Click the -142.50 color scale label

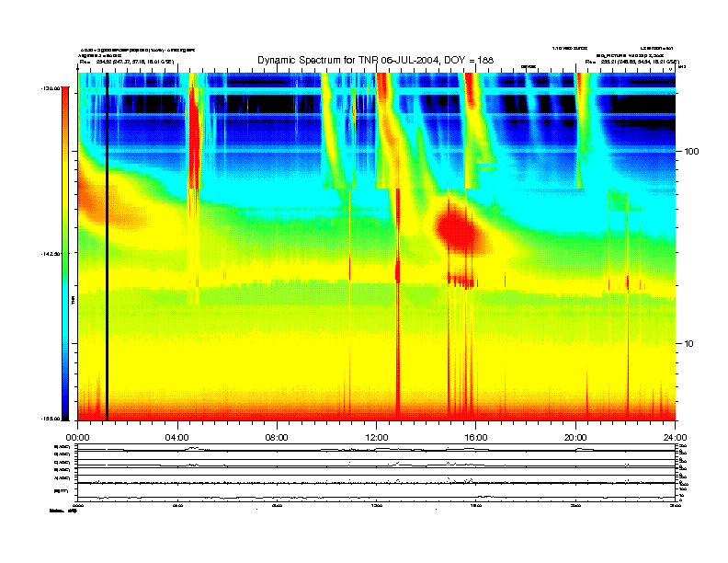(x=51, y=254)
